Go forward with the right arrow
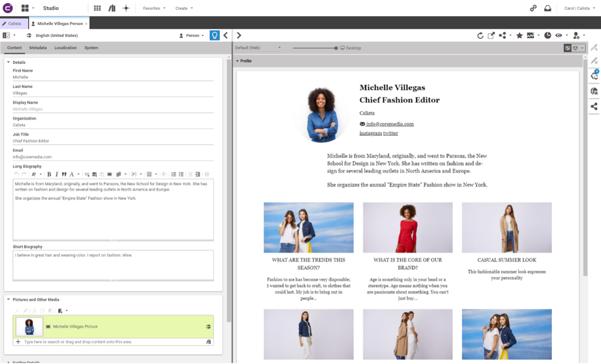601x364 pixels. pos(239,35)
